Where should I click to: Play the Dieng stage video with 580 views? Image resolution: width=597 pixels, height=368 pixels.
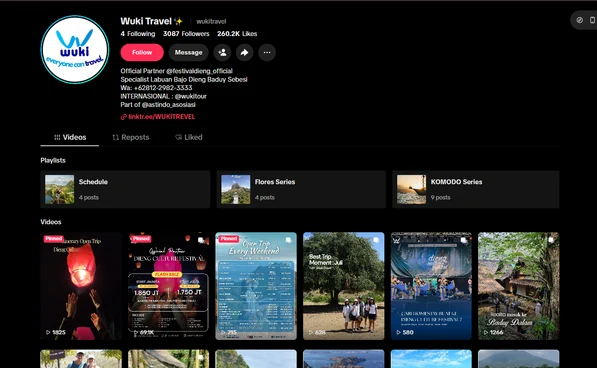(431, 286)
